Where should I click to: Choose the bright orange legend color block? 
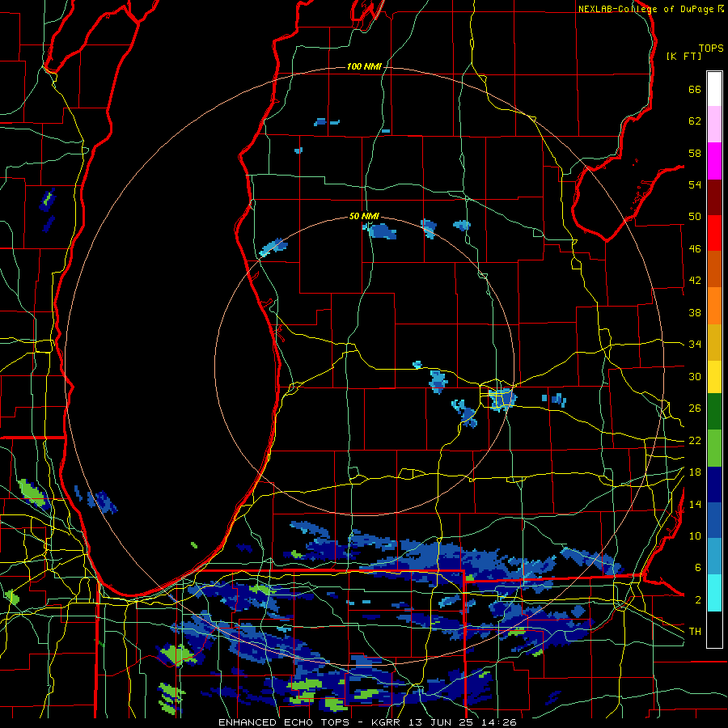714,306
